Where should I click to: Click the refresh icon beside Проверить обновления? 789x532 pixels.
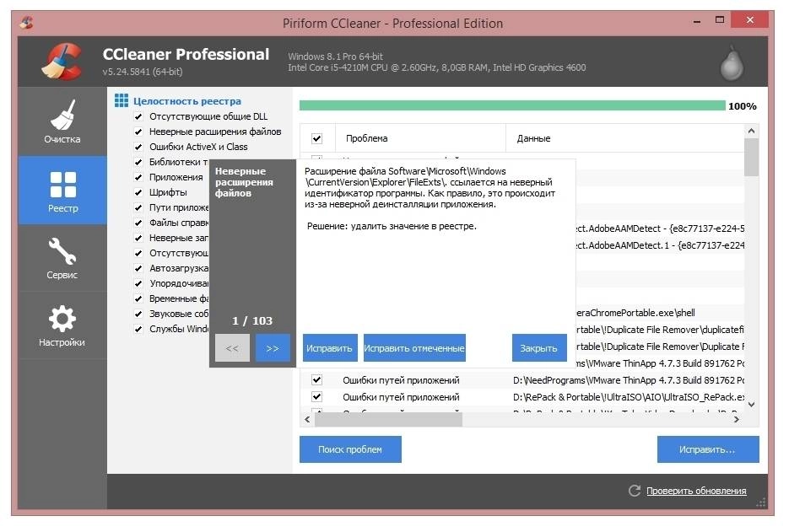tap(635, 490)
